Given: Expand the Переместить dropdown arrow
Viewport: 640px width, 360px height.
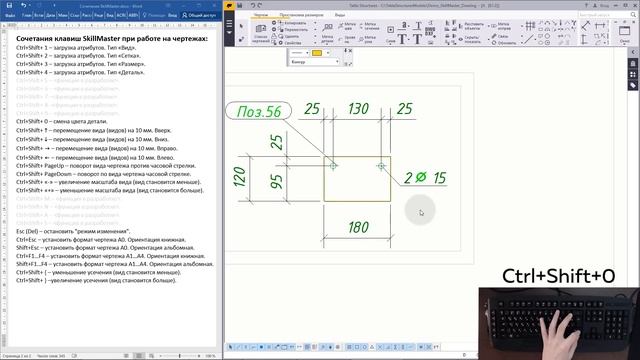Looking at the screenshot, I should click(315, 30).
